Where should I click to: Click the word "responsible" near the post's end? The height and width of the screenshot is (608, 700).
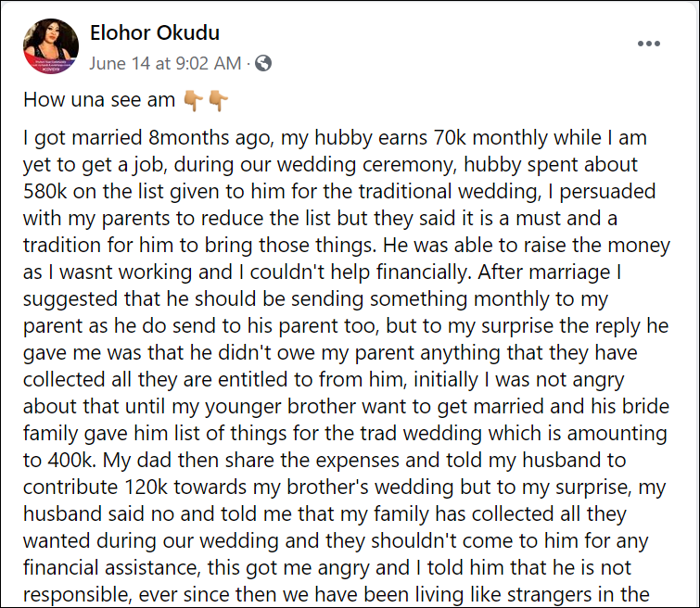(x=77, y=595)
